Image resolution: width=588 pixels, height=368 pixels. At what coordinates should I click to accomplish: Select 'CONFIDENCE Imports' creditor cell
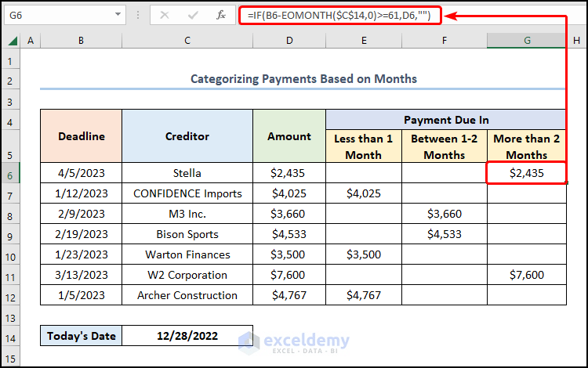(x=187, y=193)
